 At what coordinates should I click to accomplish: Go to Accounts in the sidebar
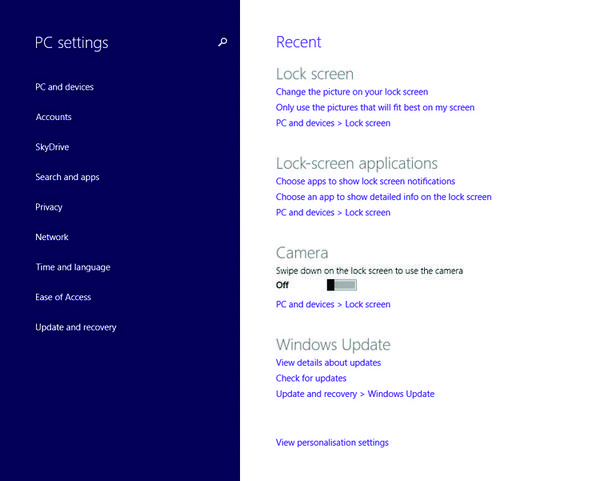pos(53,117)
